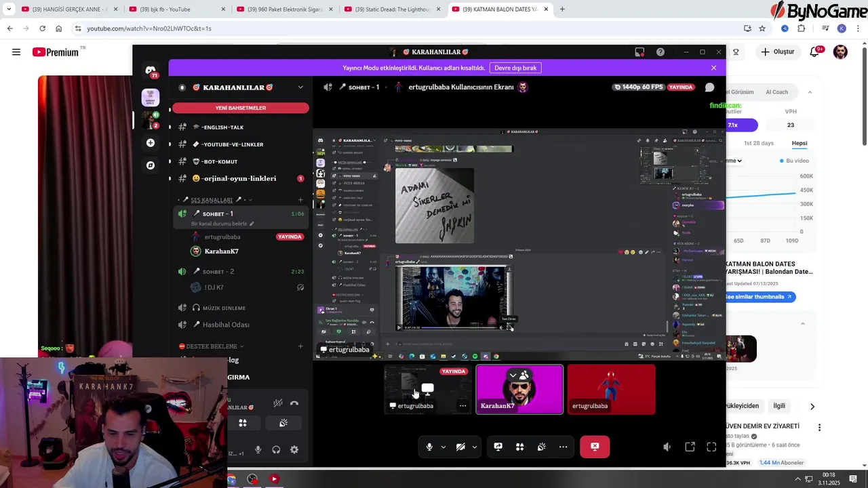
Task: Show next chips with right arrow
Action: coord(812,407)
